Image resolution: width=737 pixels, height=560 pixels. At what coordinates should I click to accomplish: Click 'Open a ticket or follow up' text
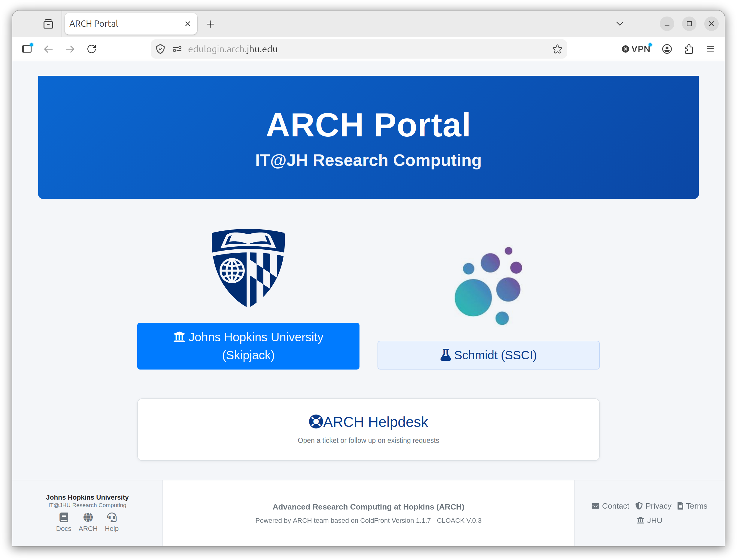click(x=368, y=440)
